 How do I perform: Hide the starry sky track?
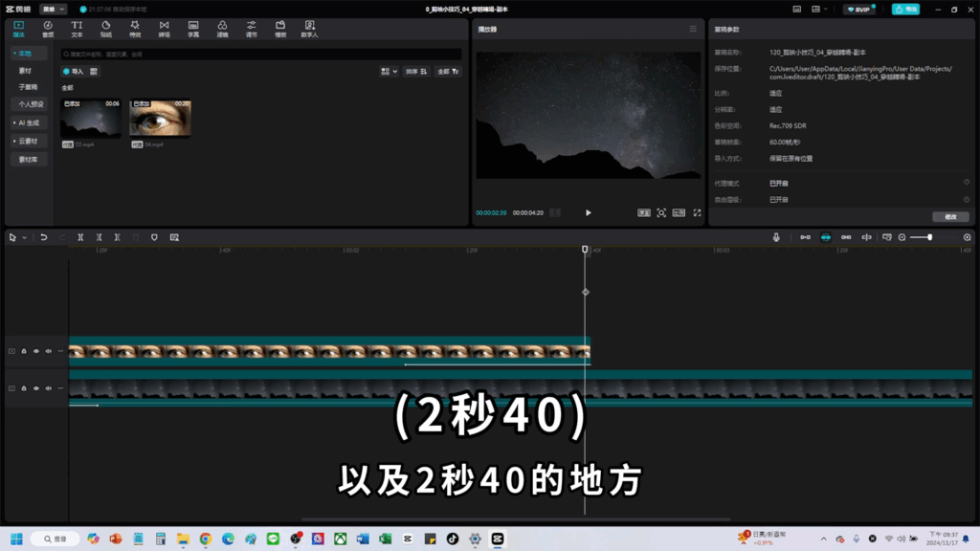coord(36,388)
